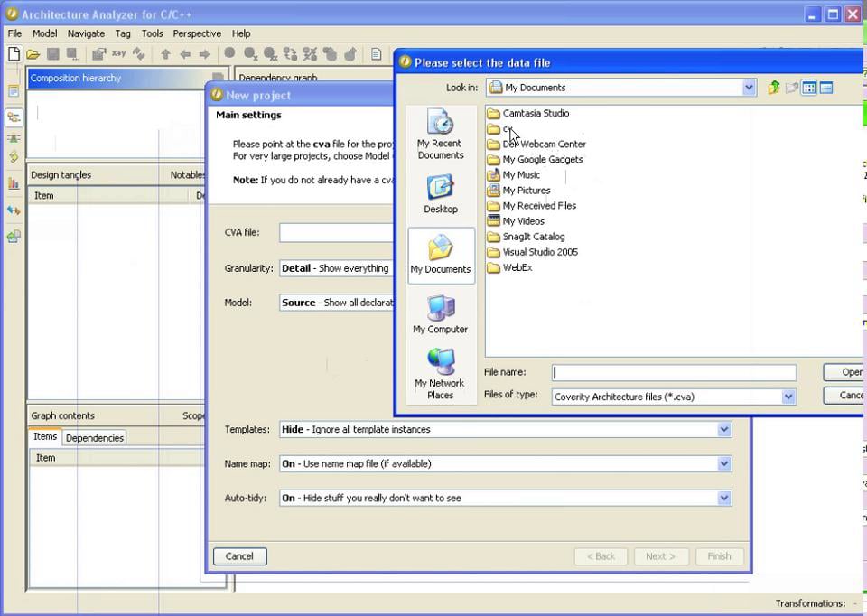The width and height of the screenshot is (867, 616).
Task: Click the New project toolbar icon
Action: (14, 53)
